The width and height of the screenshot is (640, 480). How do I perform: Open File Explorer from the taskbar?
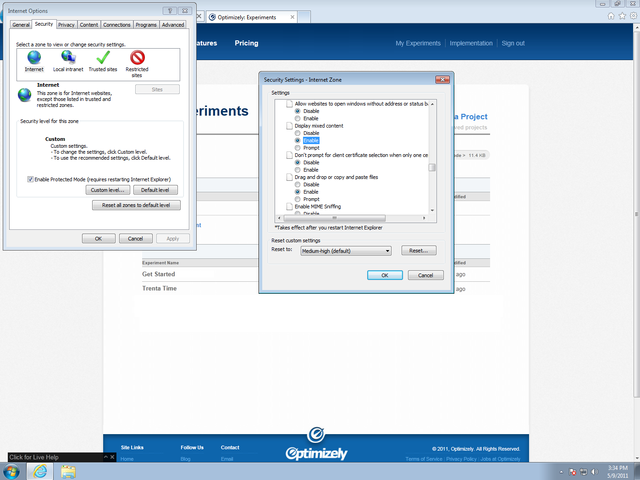click(68, 471)
